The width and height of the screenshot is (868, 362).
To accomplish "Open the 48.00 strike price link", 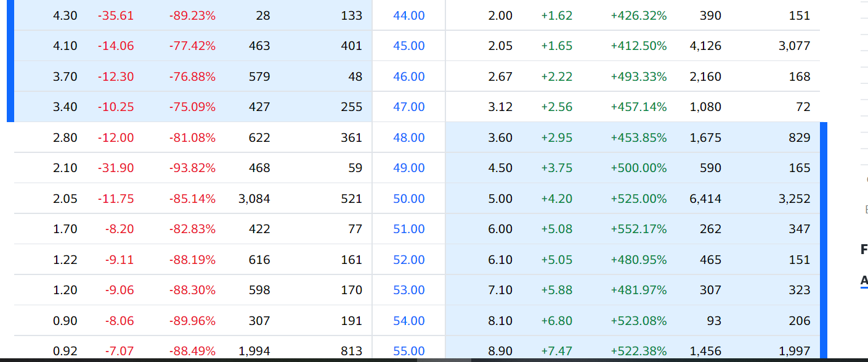I will pyautogui.click(x=409, y=138).
